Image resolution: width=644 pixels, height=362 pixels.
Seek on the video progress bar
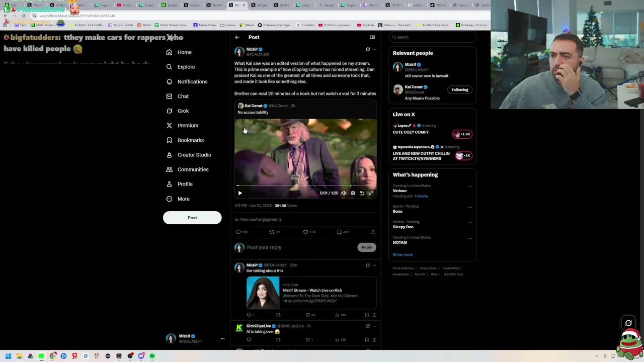click(x=305, y=186)
